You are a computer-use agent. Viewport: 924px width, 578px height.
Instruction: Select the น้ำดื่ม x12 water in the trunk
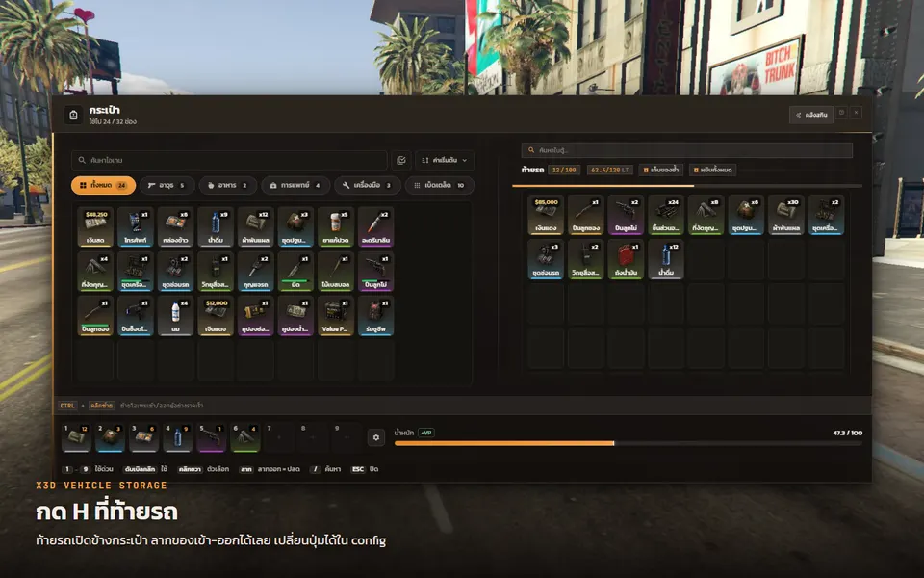click(x=666, y=259)
